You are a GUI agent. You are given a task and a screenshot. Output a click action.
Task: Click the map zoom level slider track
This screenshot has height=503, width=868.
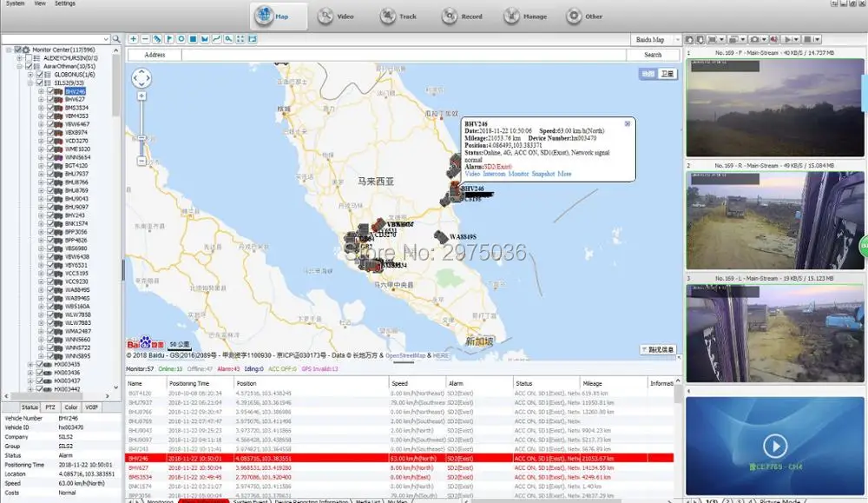point(141,128)
